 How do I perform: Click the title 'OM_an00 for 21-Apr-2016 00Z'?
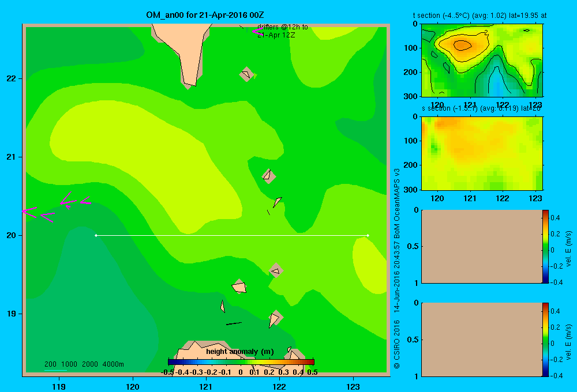(205, 15)
